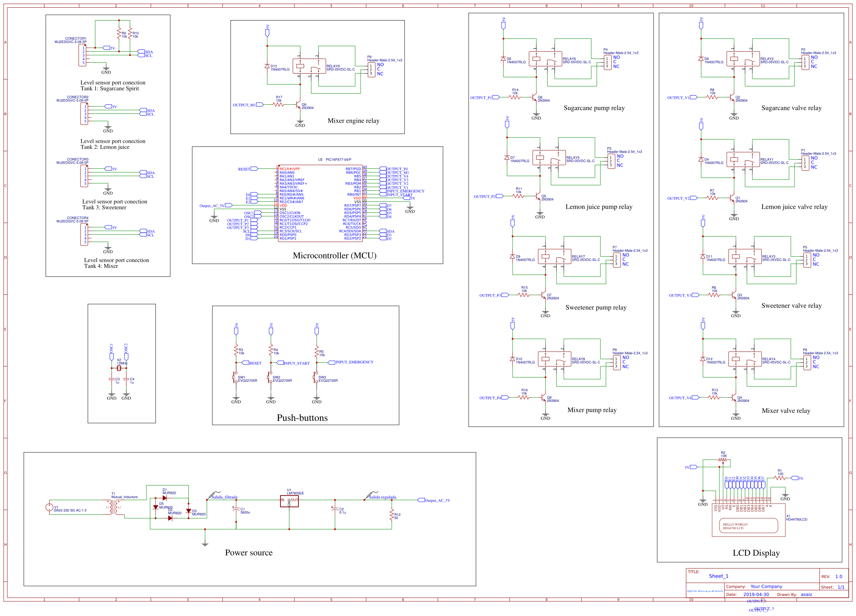Click the 12MHz crystal X2

(x=120, y=369)
